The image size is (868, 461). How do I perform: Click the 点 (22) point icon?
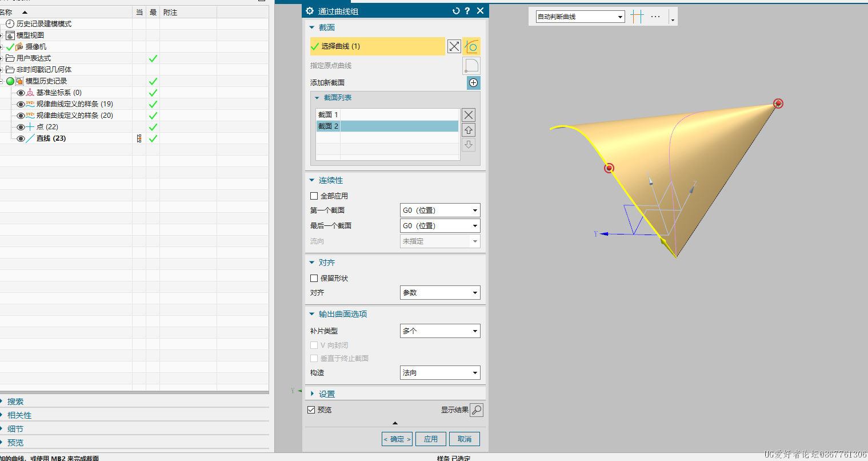pyautogui.click(x=30, y=127)
